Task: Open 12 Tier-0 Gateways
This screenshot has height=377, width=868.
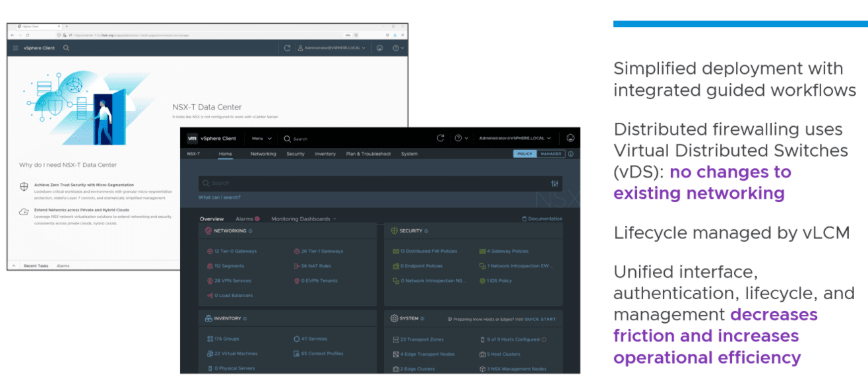Action: (x=232, y=251)
